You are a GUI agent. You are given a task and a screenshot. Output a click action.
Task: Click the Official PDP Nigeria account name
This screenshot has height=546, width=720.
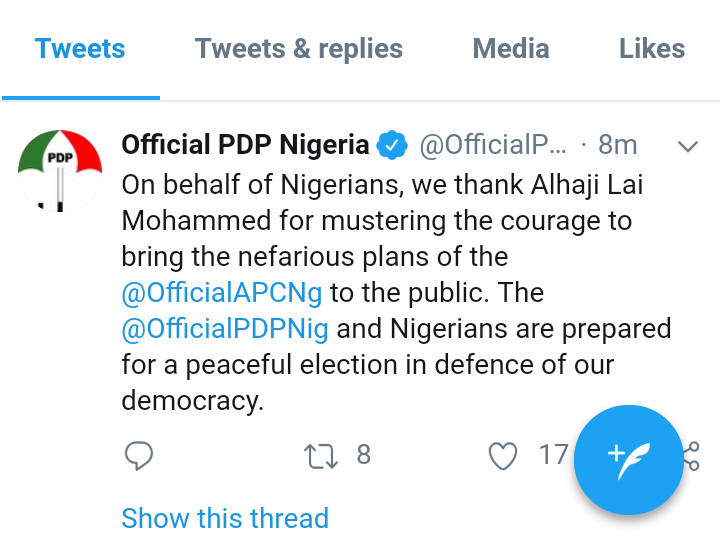point(245,145)
